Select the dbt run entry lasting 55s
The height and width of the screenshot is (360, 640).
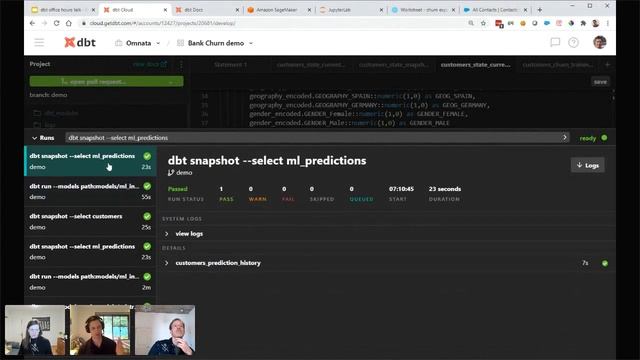(90, 191)
